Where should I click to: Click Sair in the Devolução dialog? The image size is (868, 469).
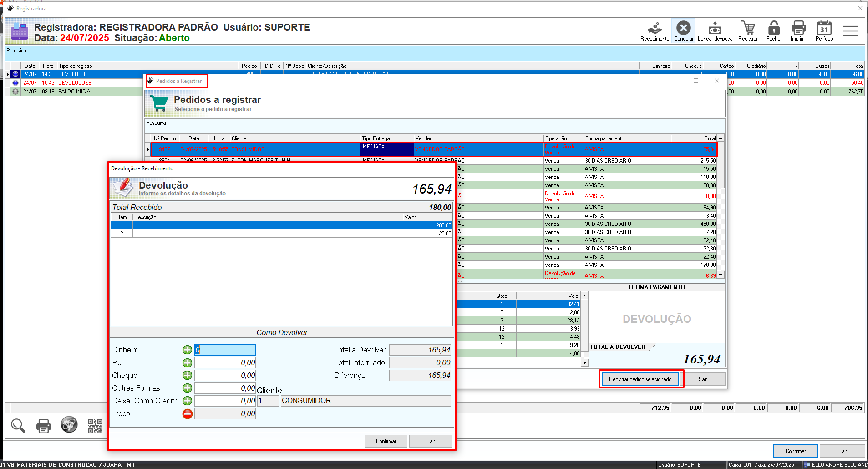[431, 441]
